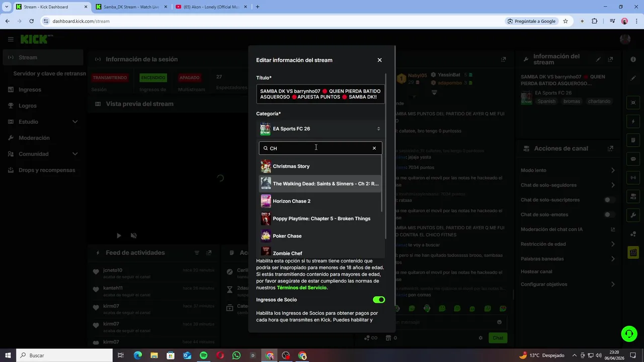Expand Modo lento options
644x362 pixels.
[x=613, y=170]
